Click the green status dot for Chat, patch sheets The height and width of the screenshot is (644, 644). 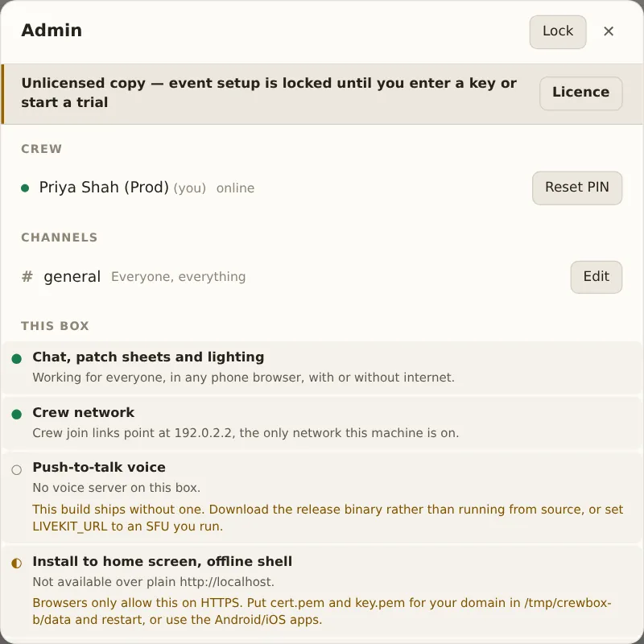click(17, 358)
